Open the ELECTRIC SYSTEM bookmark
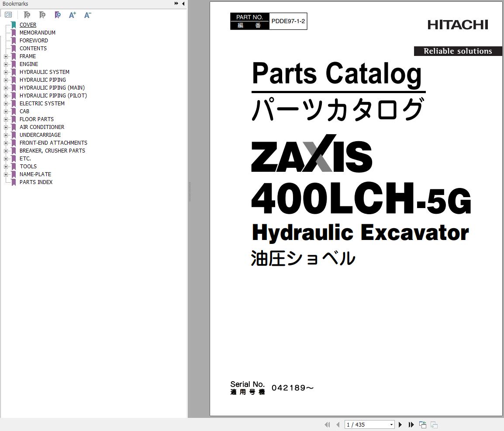The height and width of the screenshot is (431, 504). tap(42, 104)
